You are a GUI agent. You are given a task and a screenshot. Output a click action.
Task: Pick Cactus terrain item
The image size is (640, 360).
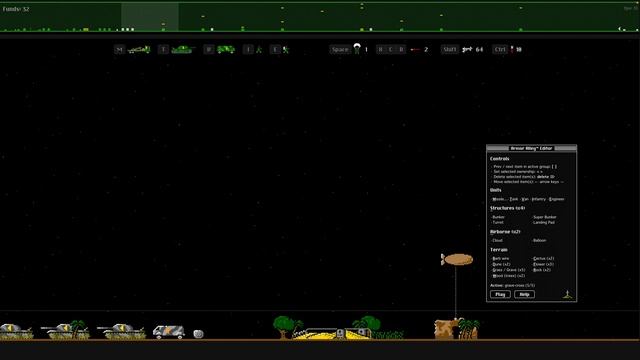pos(543,258)
